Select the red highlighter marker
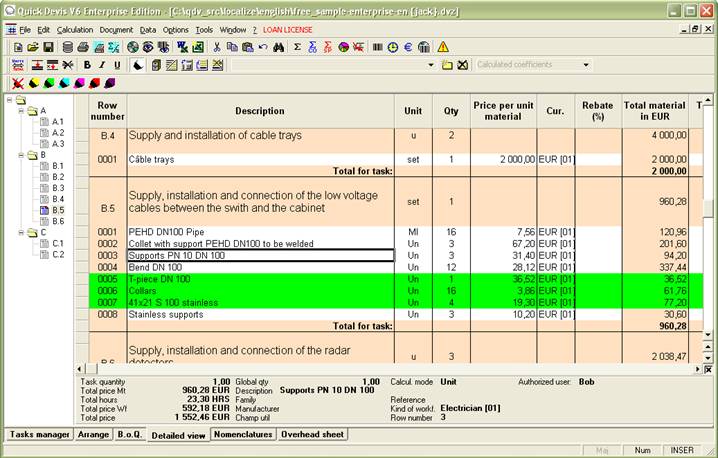This screenshot has width=718, height=458. [94, 83]
